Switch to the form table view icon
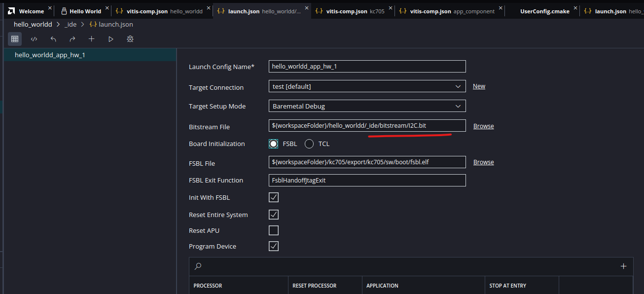Screen dimensions: 644x294 click(15, 39)
